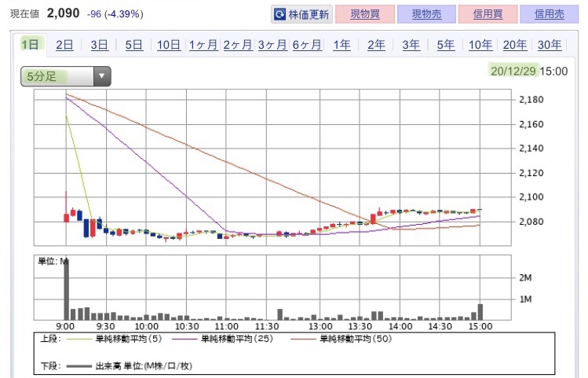This screenshot has height=378, width=588.
Task: Click the 11:30 time axis label
Action: pos(267,327)
